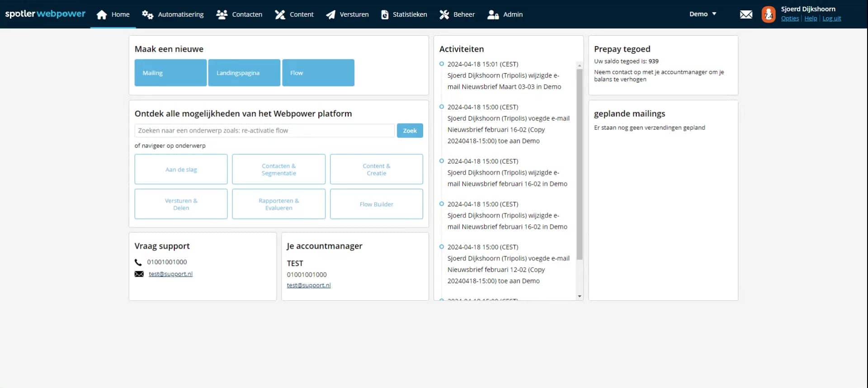Open the Flow Builder topic tile
Screen dimensions: 868x388
pyautogui.click(x=376, y=204)
